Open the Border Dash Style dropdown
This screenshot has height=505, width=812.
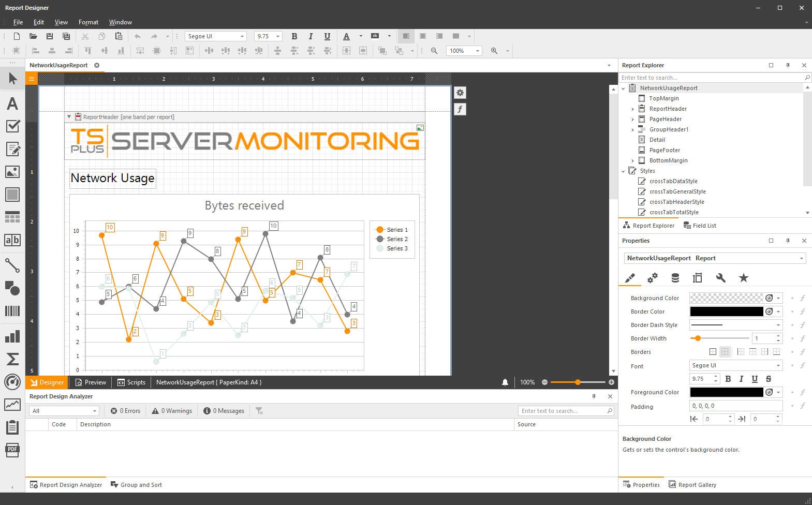coord(778,325)
